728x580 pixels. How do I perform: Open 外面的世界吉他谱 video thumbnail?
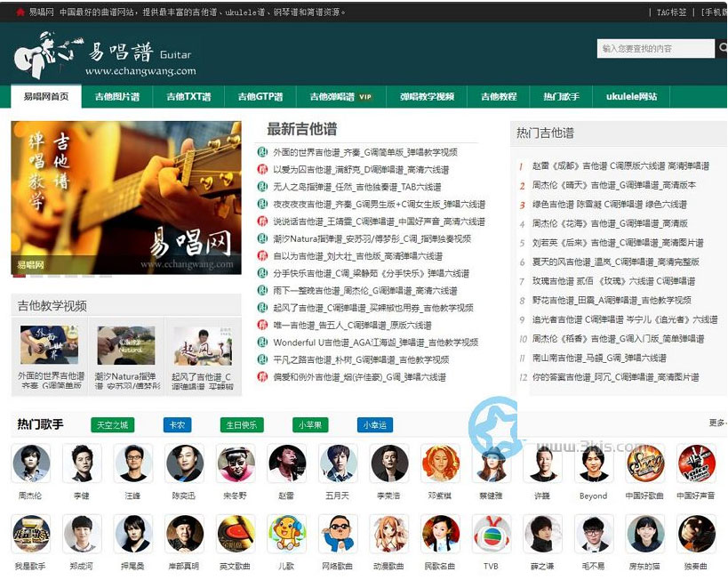50,345
